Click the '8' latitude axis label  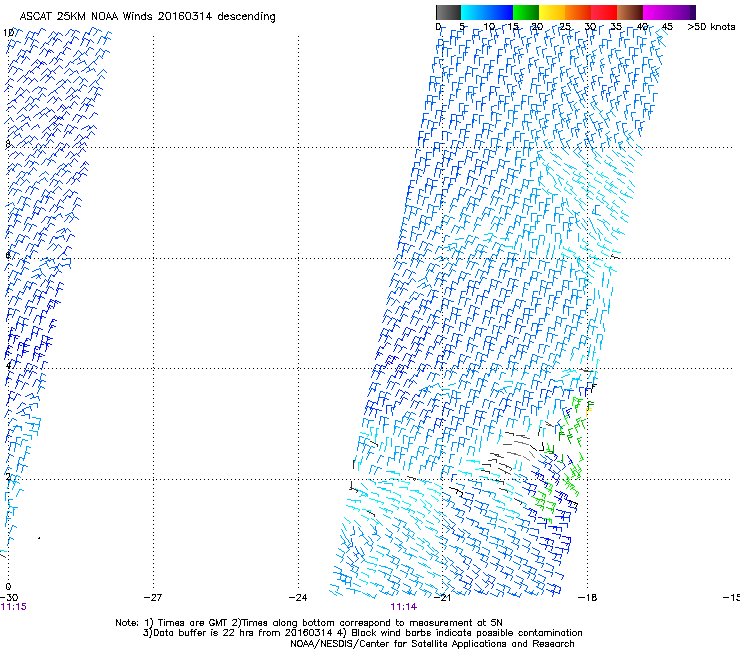click(8, 144)
